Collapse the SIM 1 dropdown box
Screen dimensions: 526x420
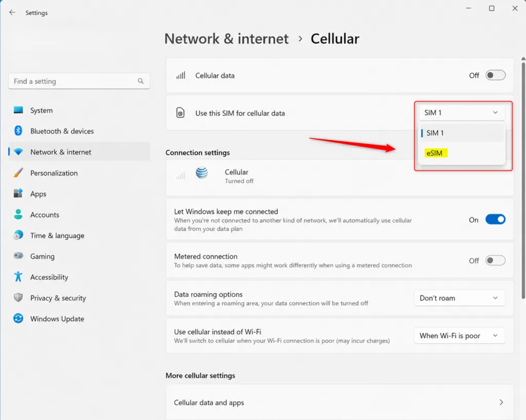click(462, 112)
